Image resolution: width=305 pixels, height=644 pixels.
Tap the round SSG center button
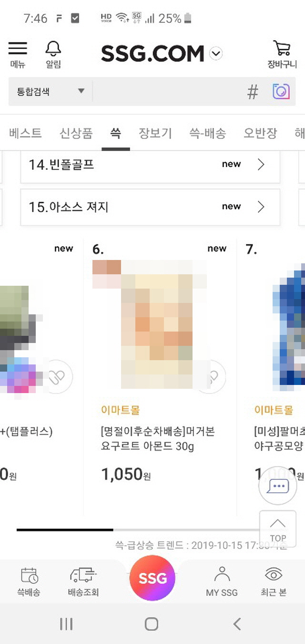coord(152,578)
